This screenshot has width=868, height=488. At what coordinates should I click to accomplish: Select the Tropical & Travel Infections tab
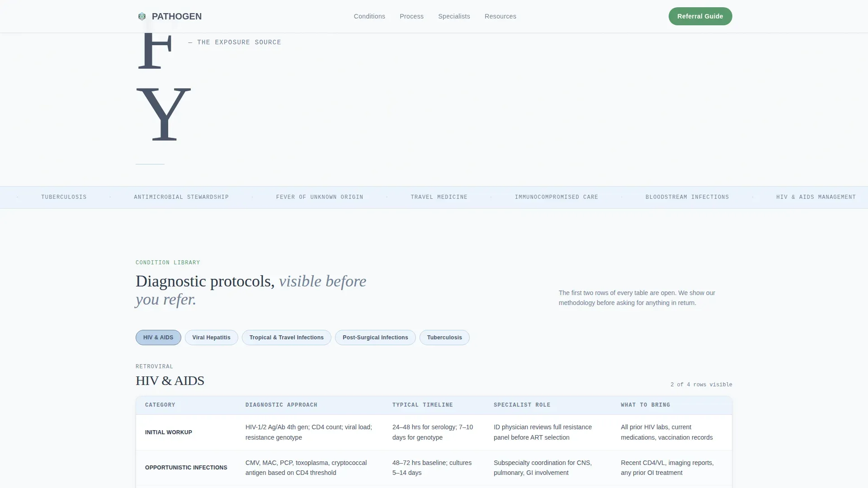pos(287,338)
